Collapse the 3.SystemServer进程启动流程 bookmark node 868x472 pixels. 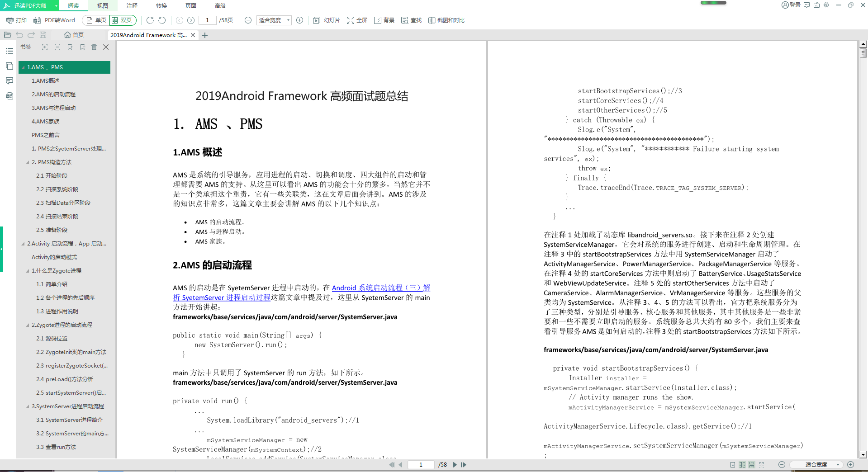[x=28, y=406]
